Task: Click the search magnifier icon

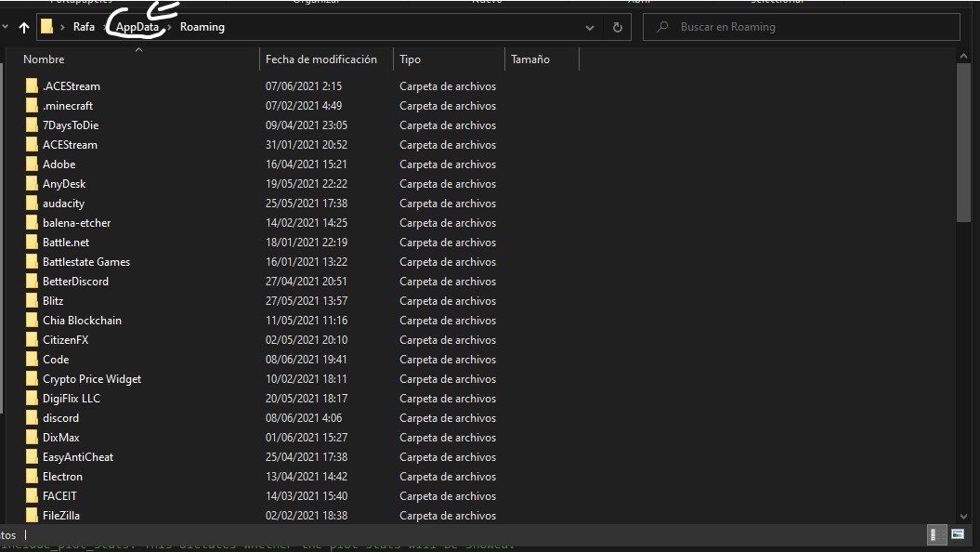Action: coord(662,27)
